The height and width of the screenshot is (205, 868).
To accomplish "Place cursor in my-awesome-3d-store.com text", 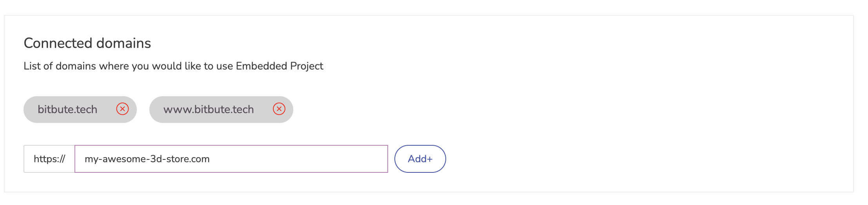I will point(147,159).
